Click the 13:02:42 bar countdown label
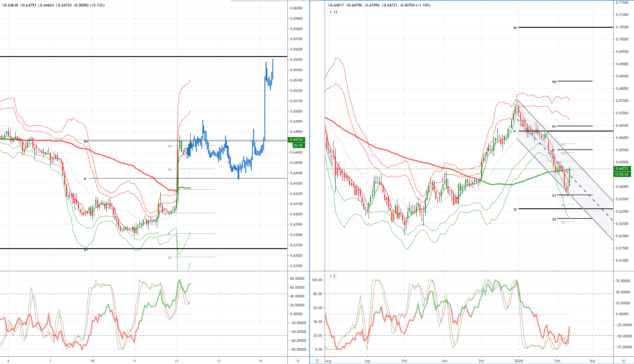 pyautogui.click(x=622, y=174)
